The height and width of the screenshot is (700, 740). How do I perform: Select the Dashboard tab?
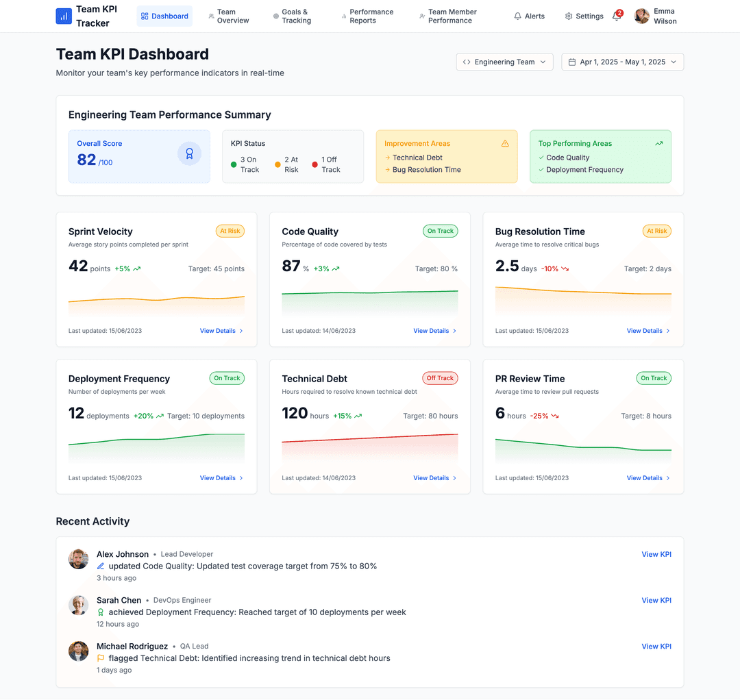(x=164, y=15)
